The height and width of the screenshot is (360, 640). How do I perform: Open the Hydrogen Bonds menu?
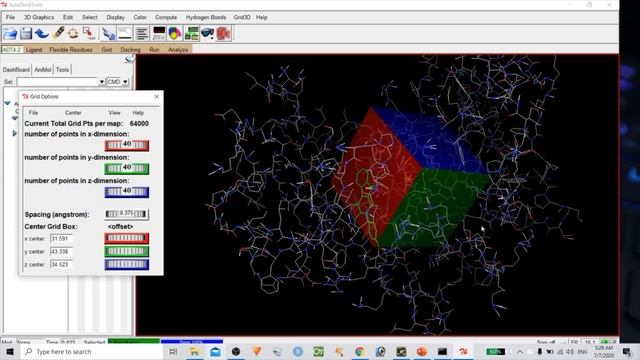pos(206,17)
